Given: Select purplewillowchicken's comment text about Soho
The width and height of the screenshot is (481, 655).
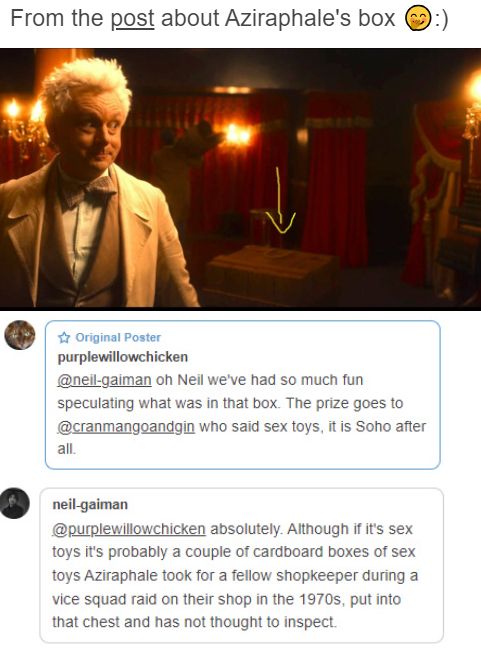Looking at the screenshot, I should pyautogui.click(x=242, y=414).
